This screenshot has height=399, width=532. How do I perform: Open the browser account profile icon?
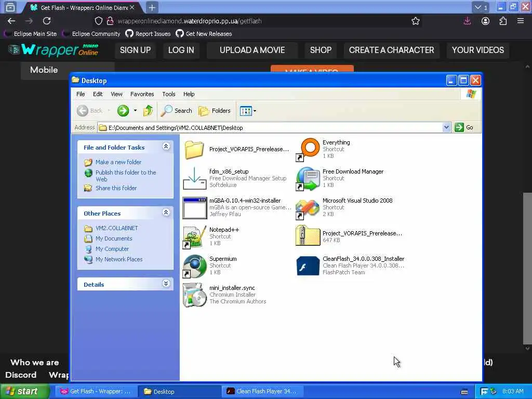point(486,21)
